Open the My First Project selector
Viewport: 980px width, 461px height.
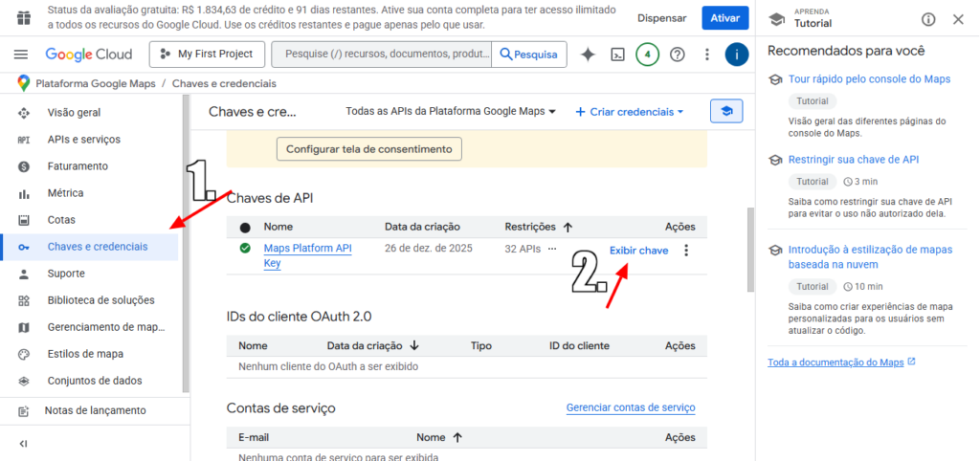(x=207, y=55)
